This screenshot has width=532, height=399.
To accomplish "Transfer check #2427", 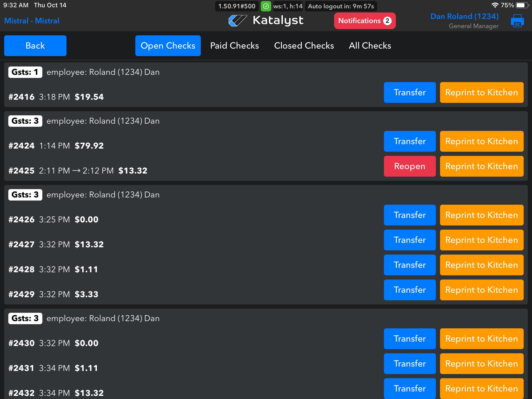I will pyautogui.click(x=410, y=240).
